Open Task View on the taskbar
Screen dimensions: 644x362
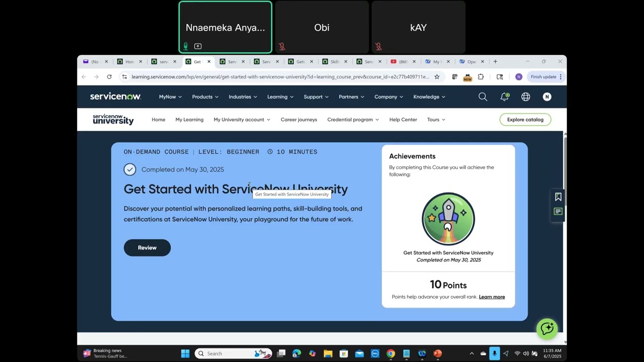click(281, 353)
